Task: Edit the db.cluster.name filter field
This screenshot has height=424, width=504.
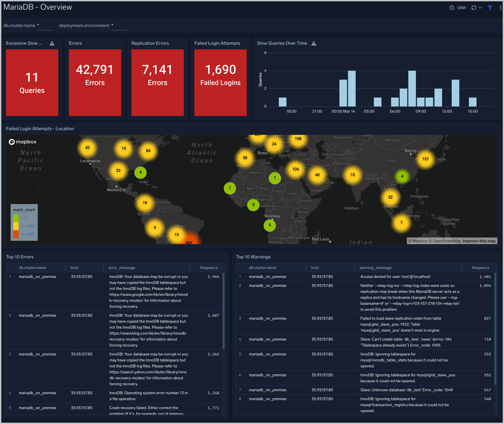Action: (x=45, y=26)
